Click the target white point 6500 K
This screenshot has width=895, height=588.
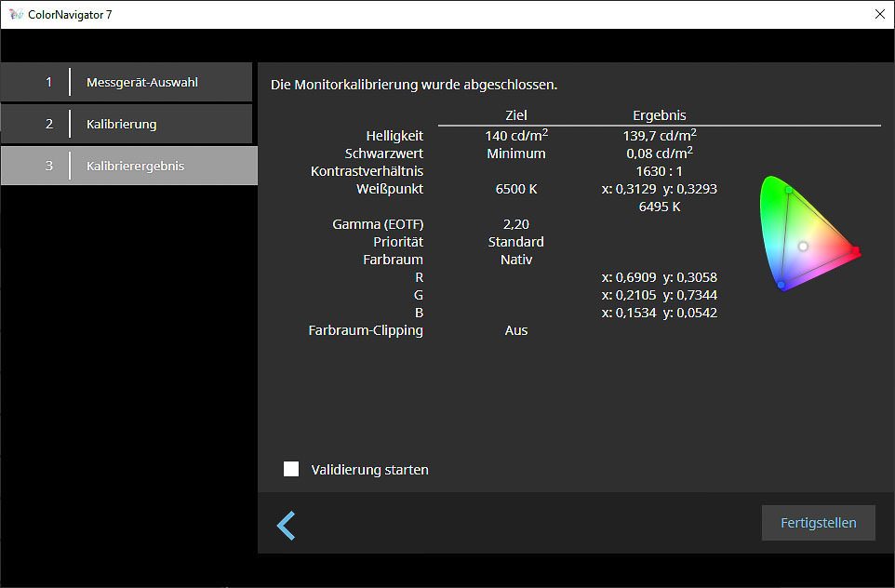point(516,189)
